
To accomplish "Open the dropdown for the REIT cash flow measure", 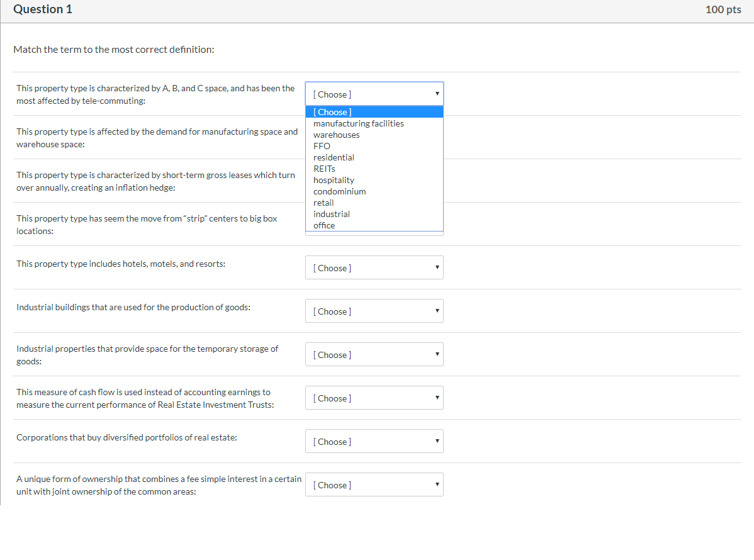I will (374, 398).
